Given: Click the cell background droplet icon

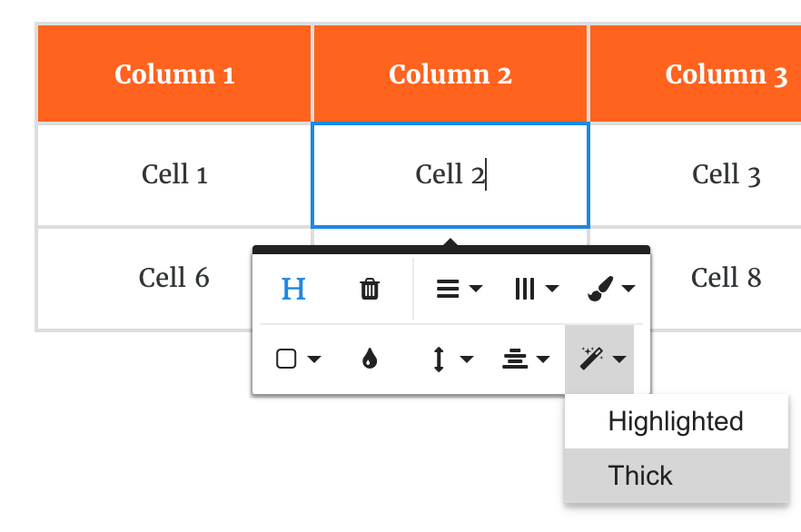Looking at the screenshot, I should coord(370,360).
